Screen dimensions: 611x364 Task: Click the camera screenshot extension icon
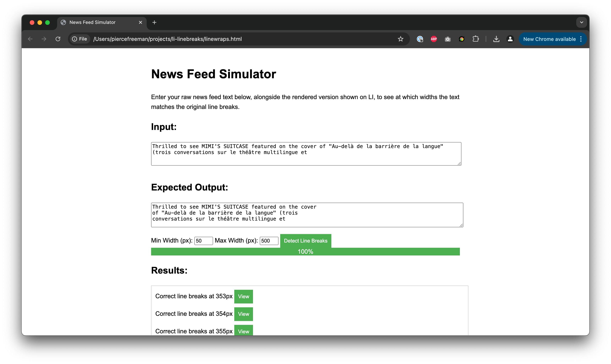pyautogui.click(x=448, y=39)
